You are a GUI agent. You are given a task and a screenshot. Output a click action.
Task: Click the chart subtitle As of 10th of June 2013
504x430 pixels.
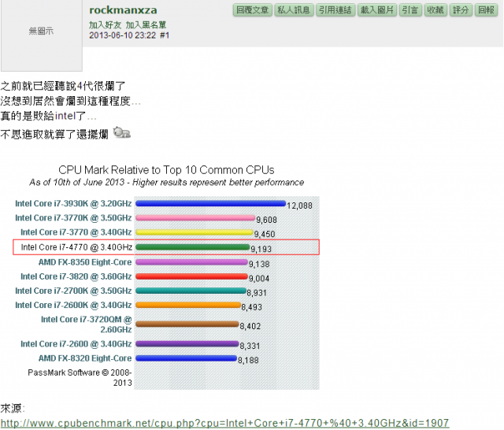point(166,182)
